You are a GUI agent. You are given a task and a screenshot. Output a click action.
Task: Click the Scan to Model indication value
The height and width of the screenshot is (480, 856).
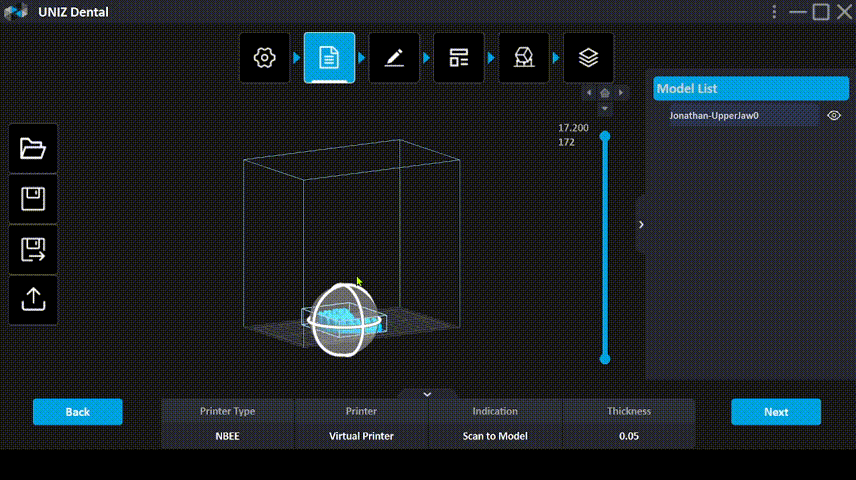coord(495,436)
